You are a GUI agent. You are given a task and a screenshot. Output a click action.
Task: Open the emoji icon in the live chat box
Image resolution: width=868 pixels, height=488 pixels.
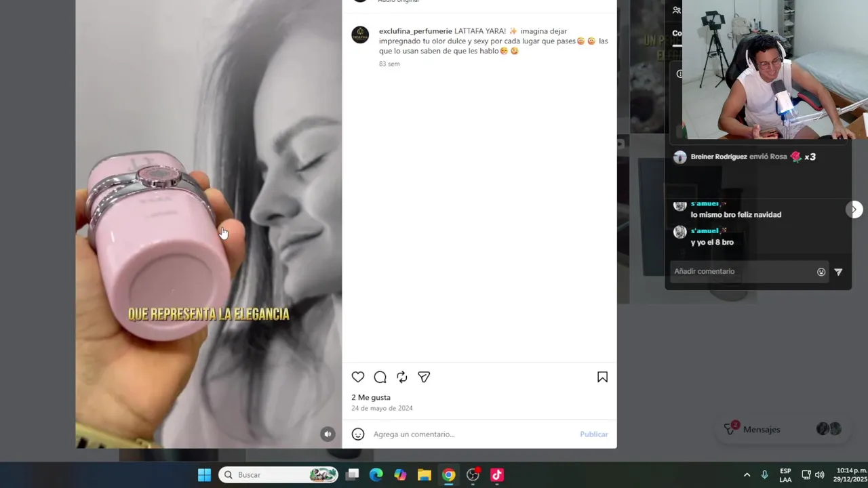[x=821, y=272]
